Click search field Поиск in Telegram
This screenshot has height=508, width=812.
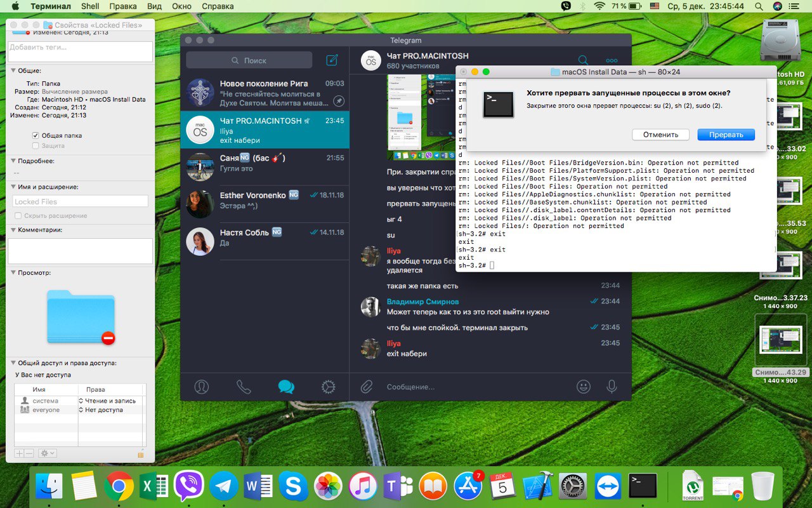pos(249,60)
